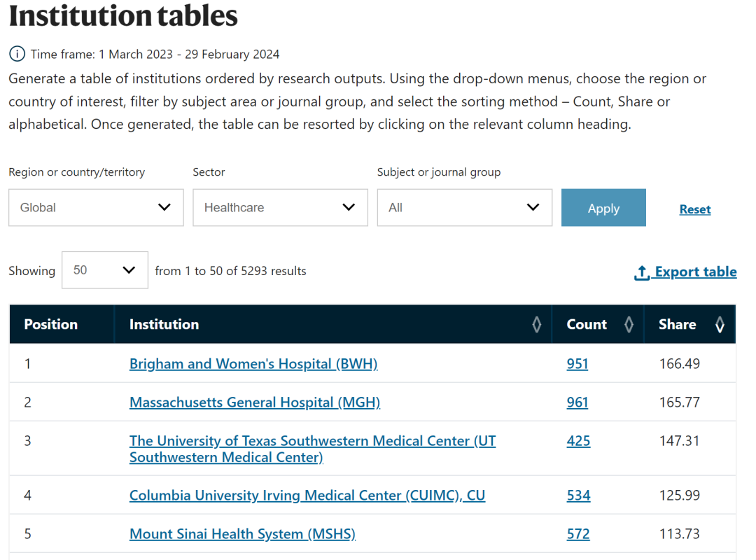Open the Region or country dropdown

96,207
